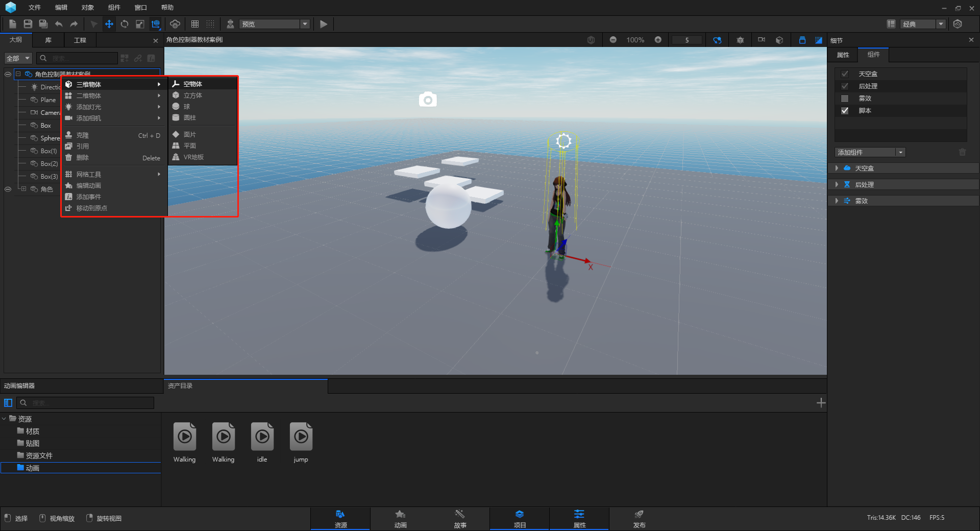This screenshot has width=980, height=531.
Task: Click the Save All icon in toolbar
Action: pyautogui.click(x=43, y=24)
